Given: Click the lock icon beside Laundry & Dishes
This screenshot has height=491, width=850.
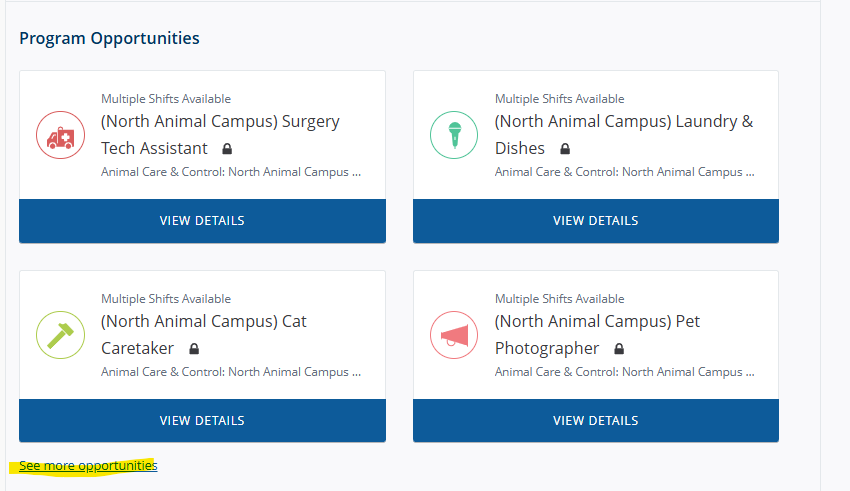Looking at the screenshot, I should pyautogui.click(x=565, y=149).
